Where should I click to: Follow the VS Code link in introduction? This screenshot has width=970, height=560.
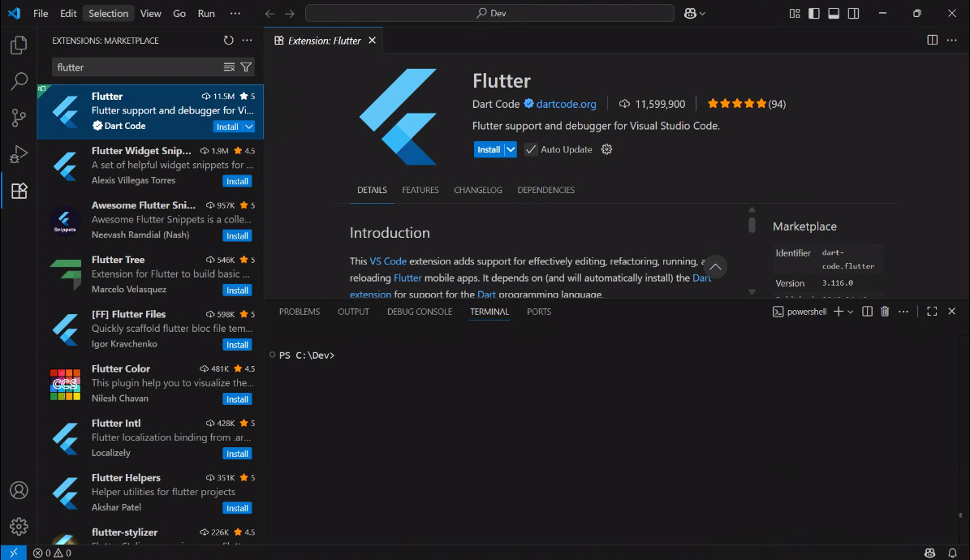pos(388,261)
